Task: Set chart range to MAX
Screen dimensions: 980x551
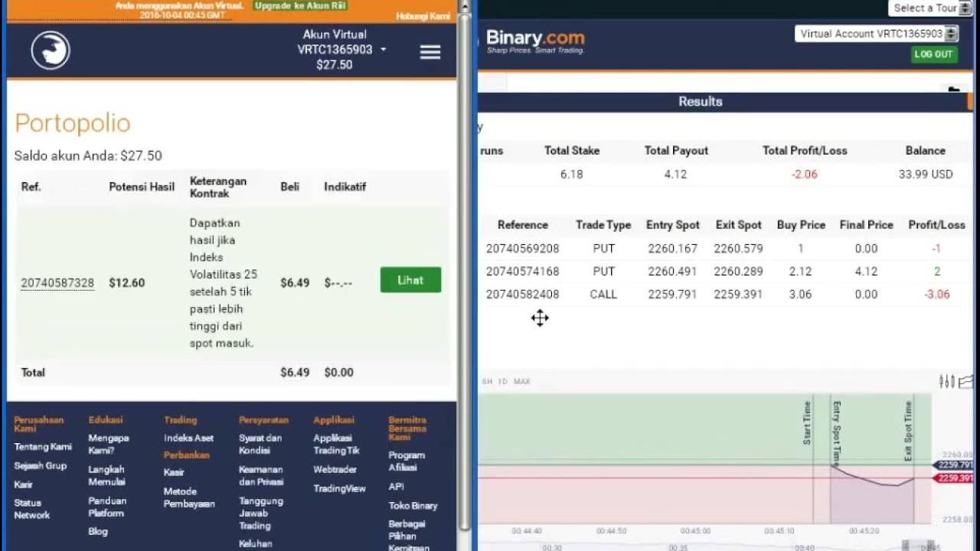Action: (x=522, y=381)
